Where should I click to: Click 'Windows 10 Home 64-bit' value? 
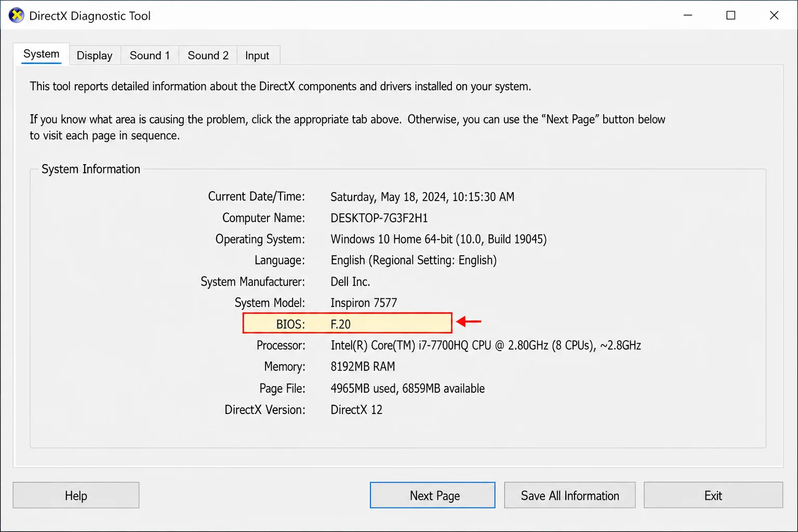(392, 240)
